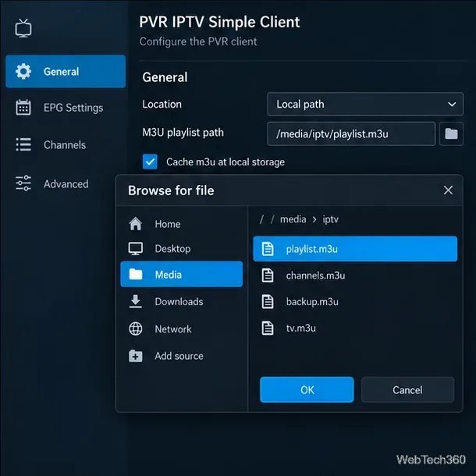Click the playlist.m3u file icon
Image resolution: width=476 pixels, height=476 pixels.
point(268,249)
